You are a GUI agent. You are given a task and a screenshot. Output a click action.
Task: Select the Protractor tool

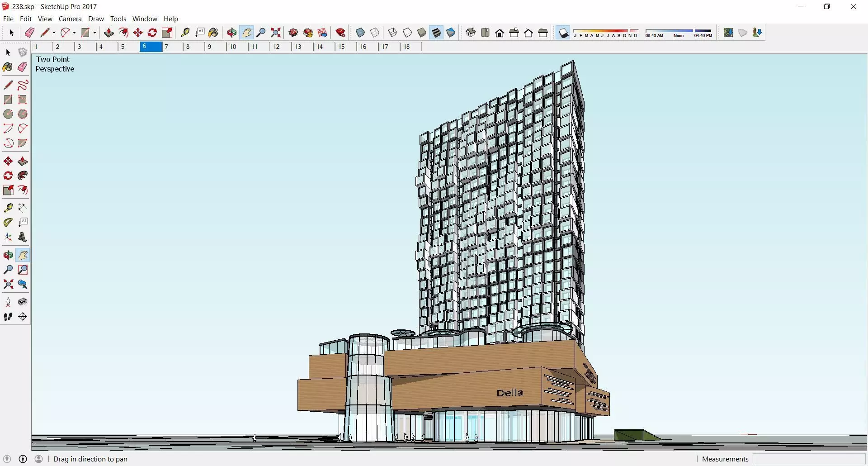click(8, 223)
